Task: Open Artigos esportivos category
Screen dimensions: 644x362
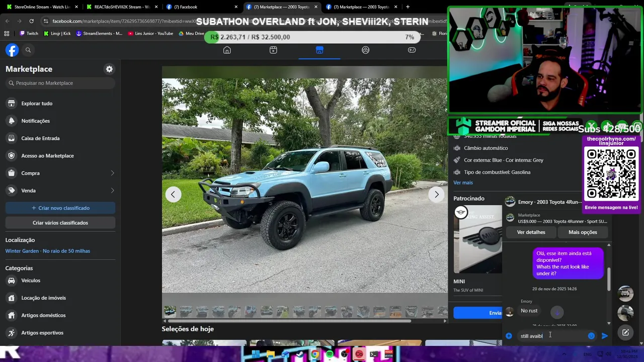Action: pos(60,333)
